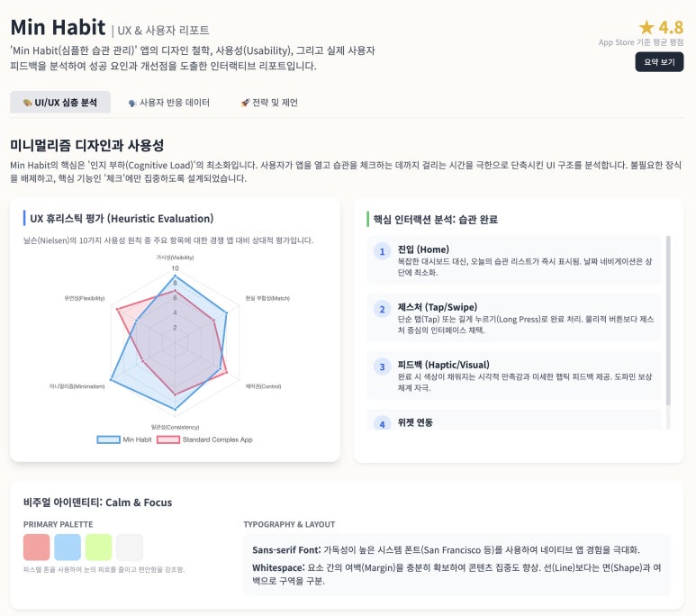Select the step 2 circle beside 제스처 (Tap/Swipe)

[x=382, y=309]
